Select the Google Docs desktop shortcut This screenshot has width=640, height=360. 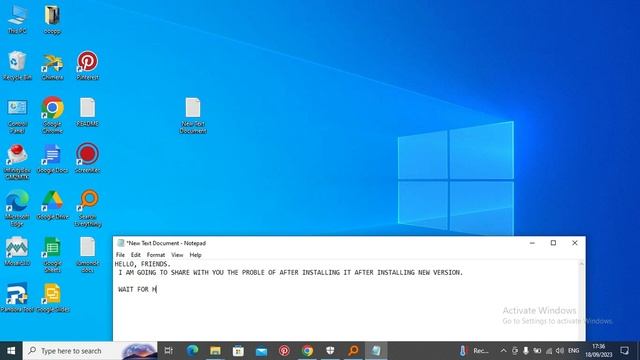(x=52, y=159)
